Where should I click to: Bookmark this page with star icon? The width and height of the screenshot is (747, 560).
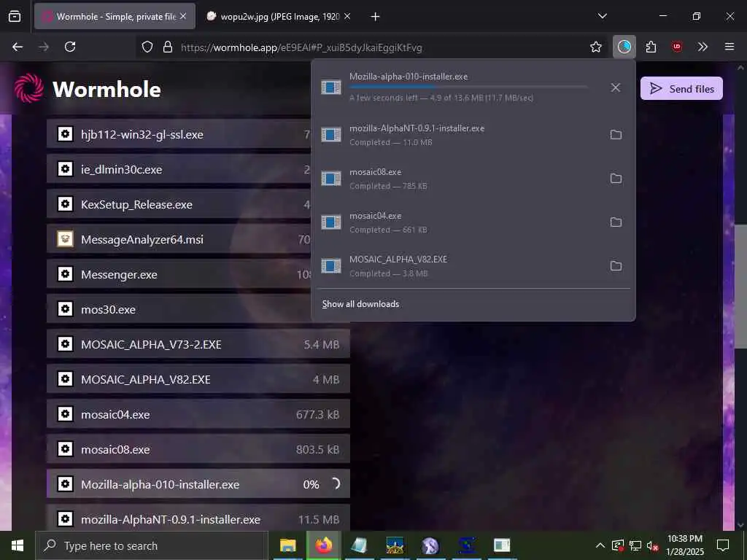point(595,47)
